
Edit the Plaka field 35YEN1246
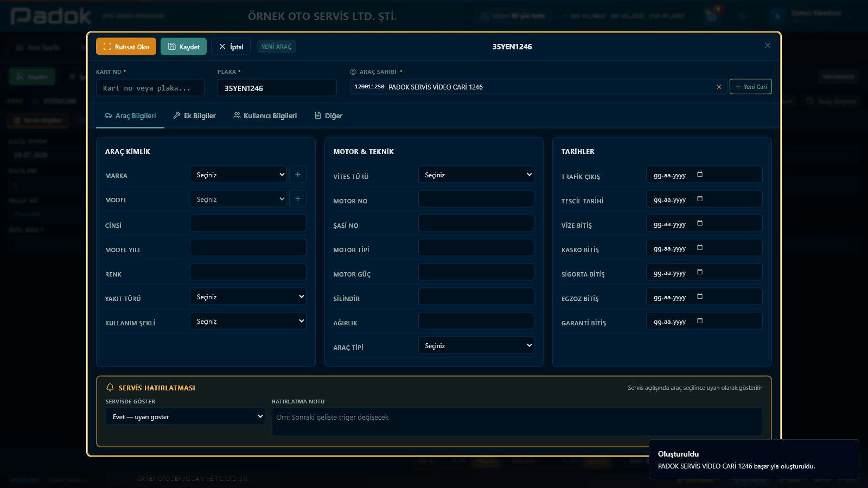[277, 88]
